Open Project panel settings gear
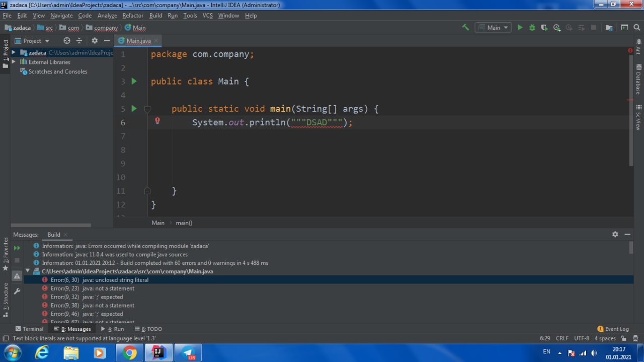Image resolution: width=644 pixels, height=362 pixels. pos(95,41)
